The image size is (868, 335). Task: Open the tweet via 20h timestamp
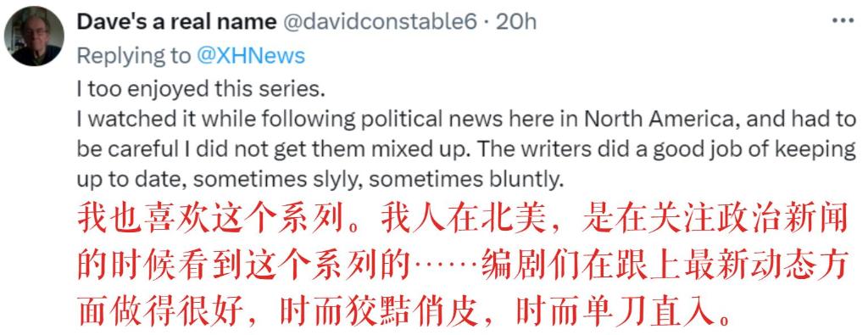516,21
